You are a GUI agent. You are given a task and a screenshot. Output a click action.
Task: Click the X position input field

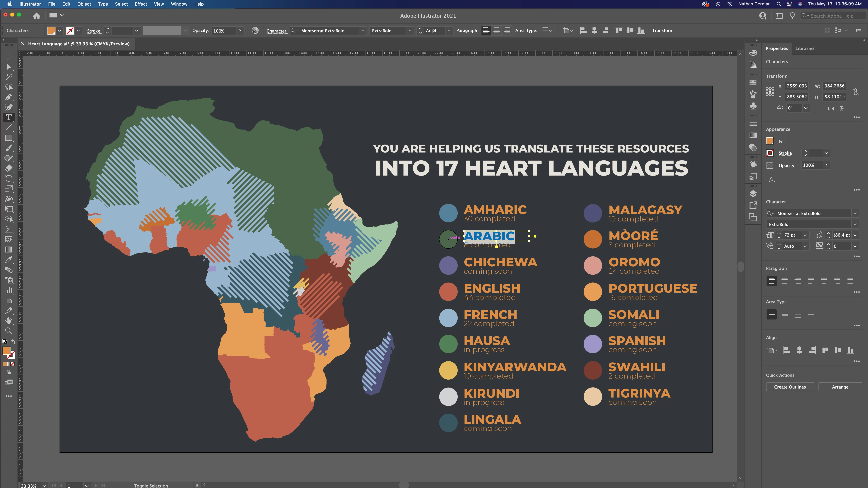[797, 86]
